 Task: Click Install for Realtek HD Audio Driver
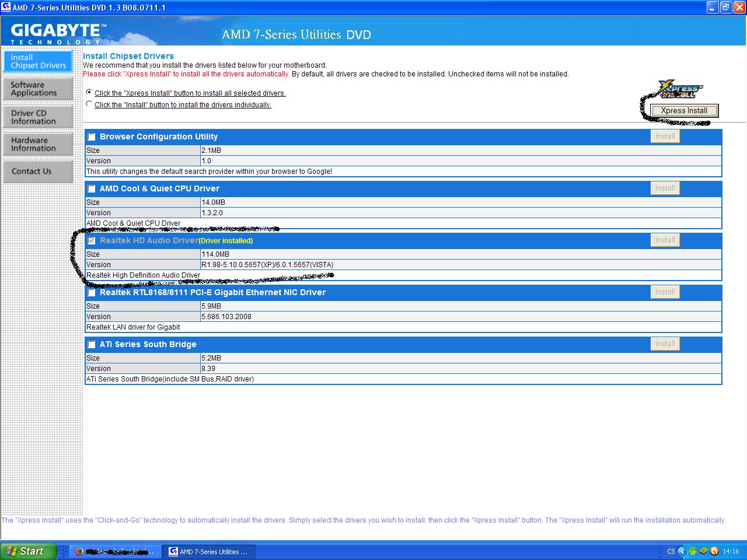click(x=665, y=240)
